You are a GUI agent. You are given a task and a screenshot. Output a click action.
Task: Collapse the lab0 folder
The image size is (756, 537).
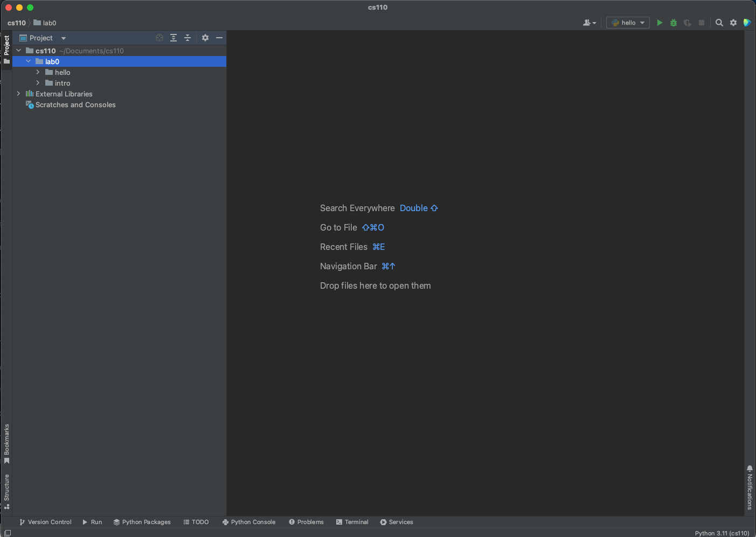[28, 61]
